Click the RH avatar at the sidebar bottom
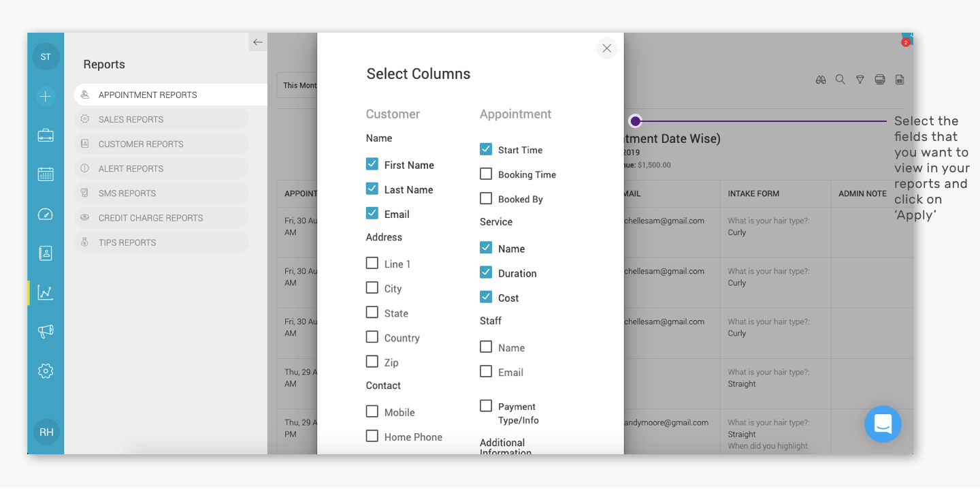 click(46, 432)
